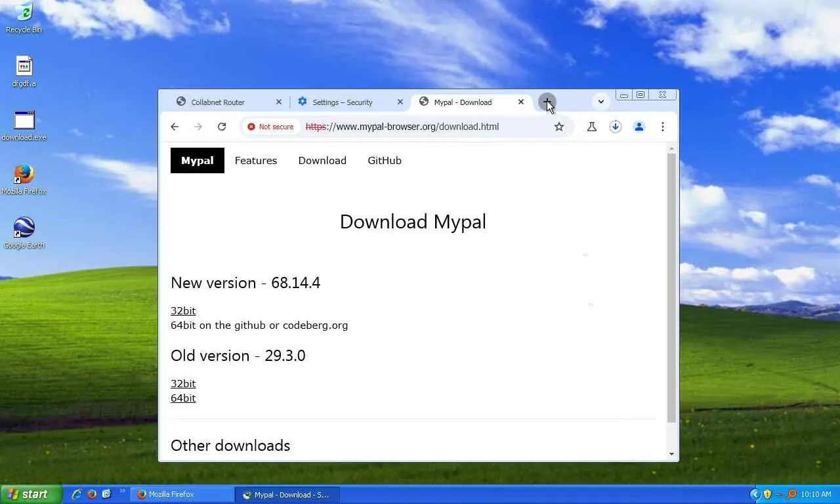Click the security shield tray icon
The width and height of the screenshot is (840, 504).
(x=767, y=494)
